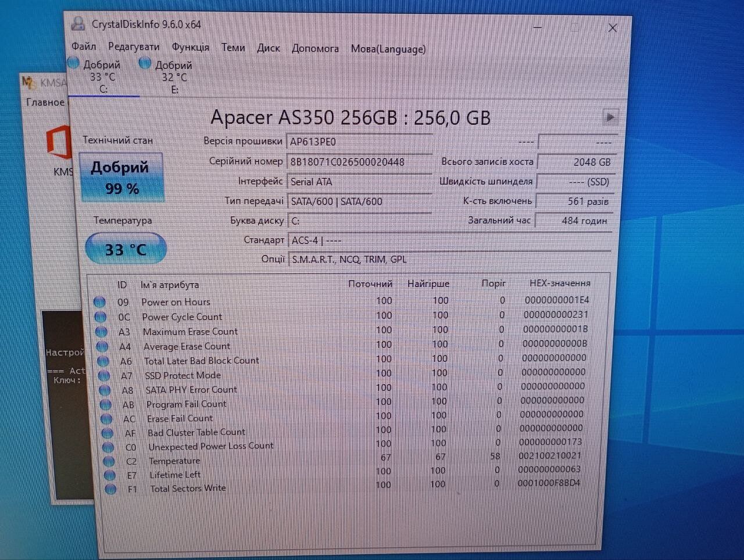Click the interface field Serial ATA

pos(360,182)
